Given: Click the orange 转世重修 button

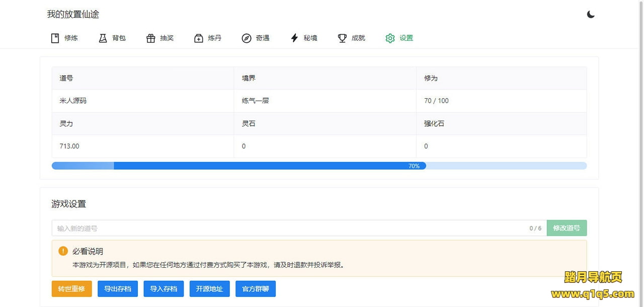Looking at the screenshot, I should click(x=71, y=289).
